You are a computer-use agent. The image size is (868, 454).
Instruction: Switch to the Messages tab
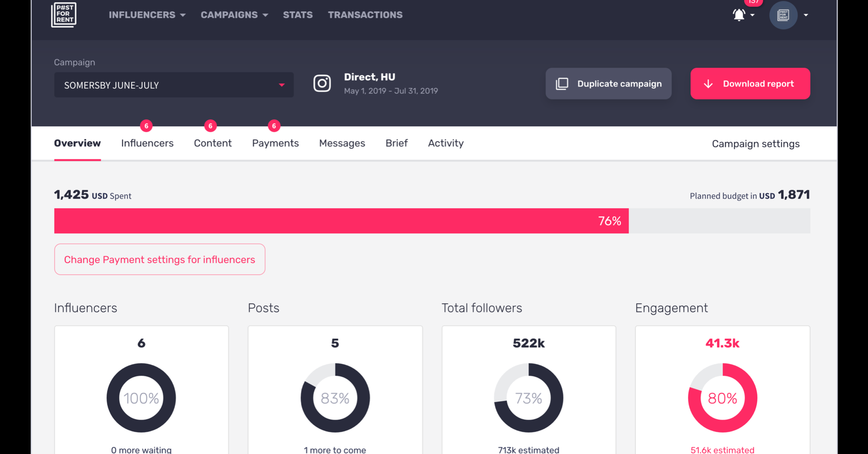point(342,143)
